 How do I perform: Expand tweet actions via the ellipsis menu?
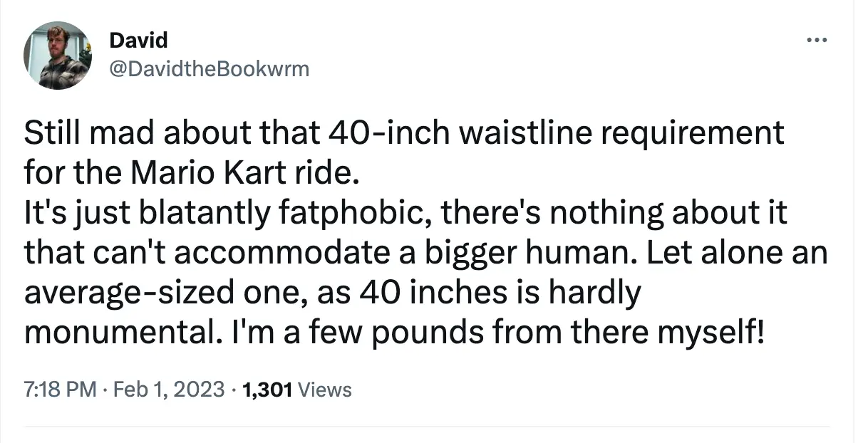[817, 40]
